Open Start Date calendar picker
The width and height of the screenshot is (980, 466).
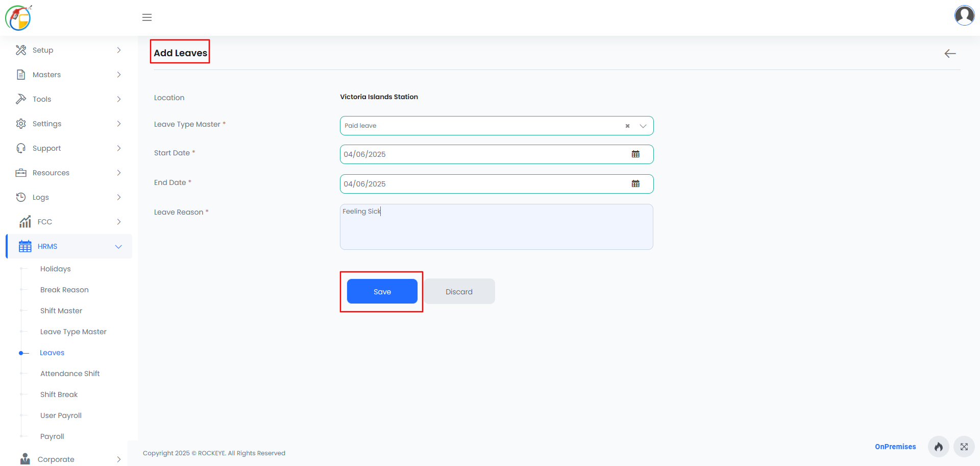[635, 154]
